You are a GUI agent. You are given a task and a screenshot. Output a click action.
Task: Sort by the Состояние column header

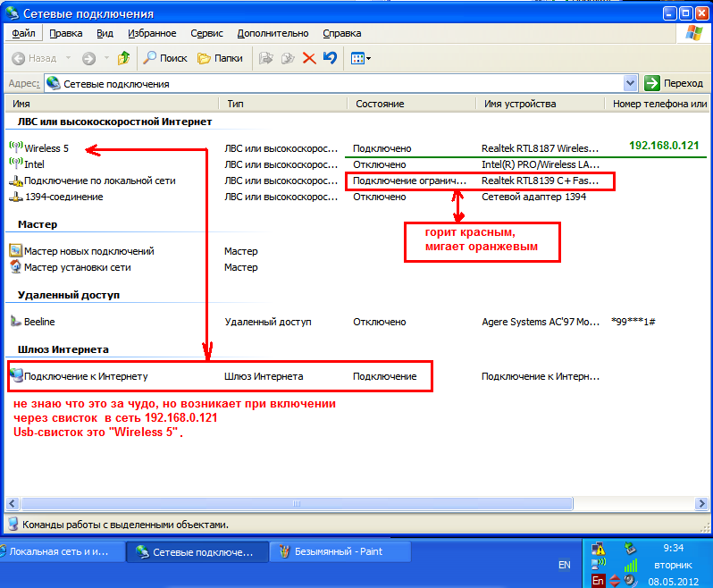point(380,104)
